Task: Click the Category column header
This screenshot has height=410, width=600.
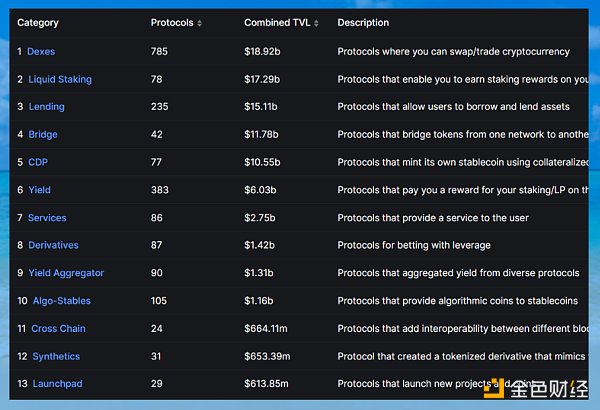Action: [x=38, y=23]
